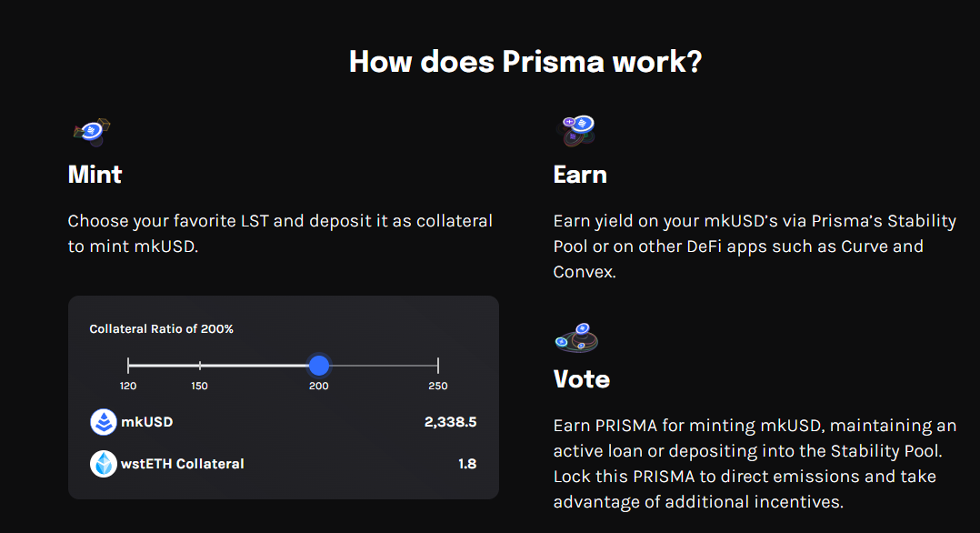Click the Vote section platform icon
Screen dimensions: 980x533
[x=576, y=337]
